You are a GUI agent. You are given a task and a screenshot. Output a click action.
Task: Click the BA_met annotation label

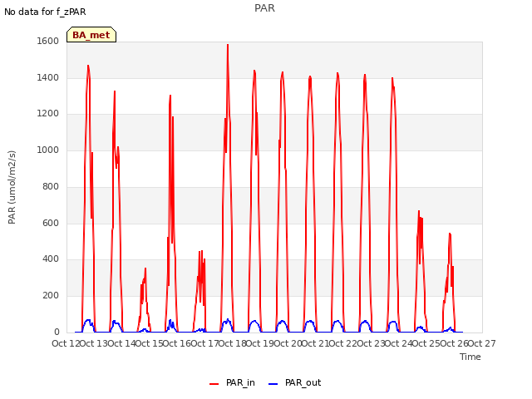click(x=91, y=35)
